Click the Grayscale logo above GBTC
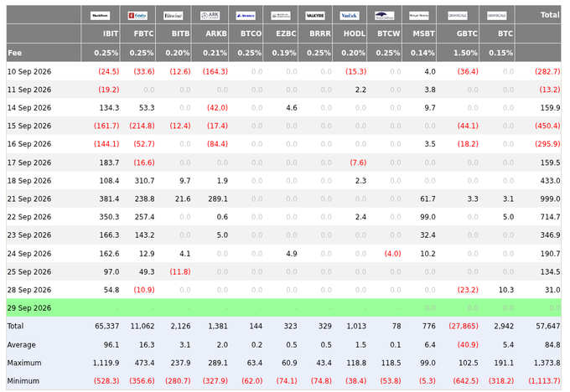 [458, 16]
